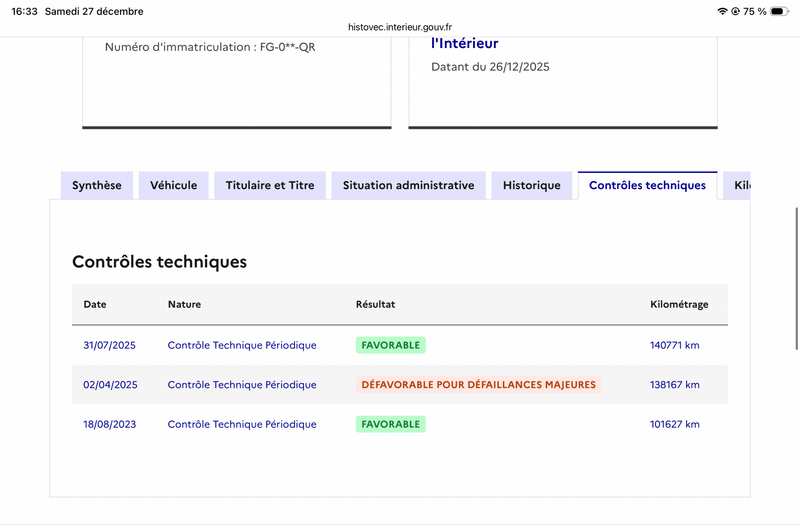Click the Défavorable pour défaillances majeures badge

coord(478,385)
